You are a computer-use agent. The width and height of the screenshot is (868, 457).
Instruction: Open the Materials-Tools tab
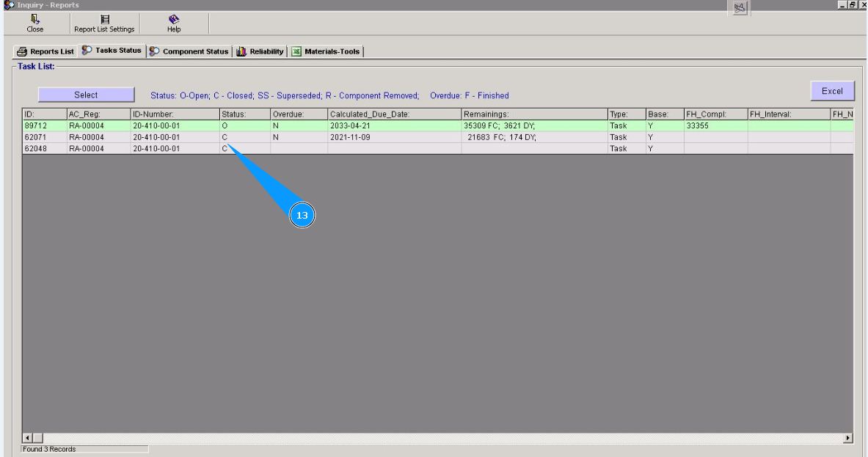click(326, 51)
